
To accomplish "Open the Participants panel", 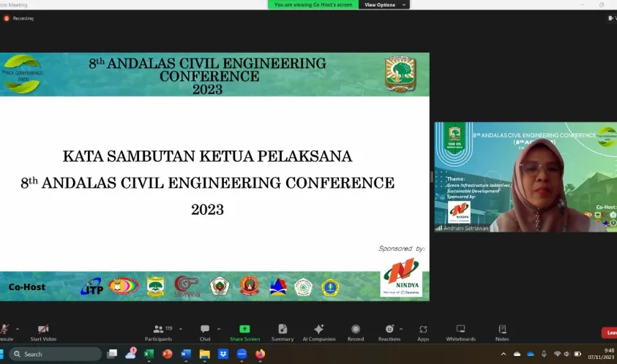I will coord(158,333).
